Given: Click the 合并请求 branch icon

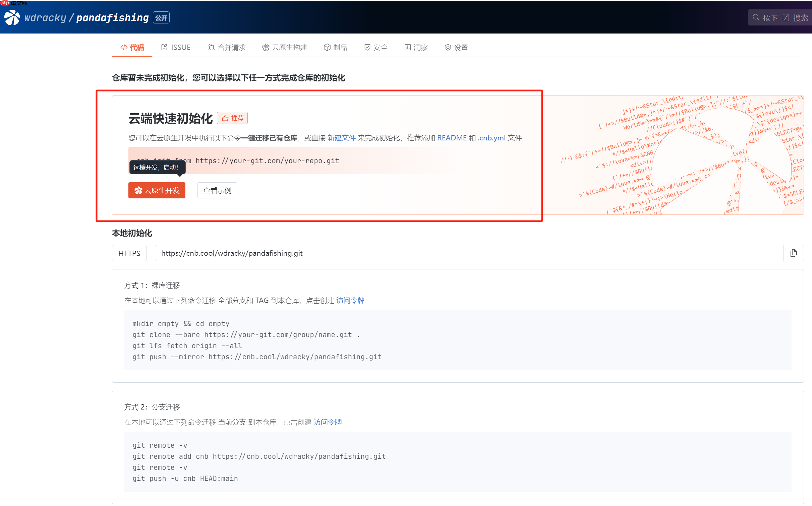Looking at the screenshot, I should [211, 47].
